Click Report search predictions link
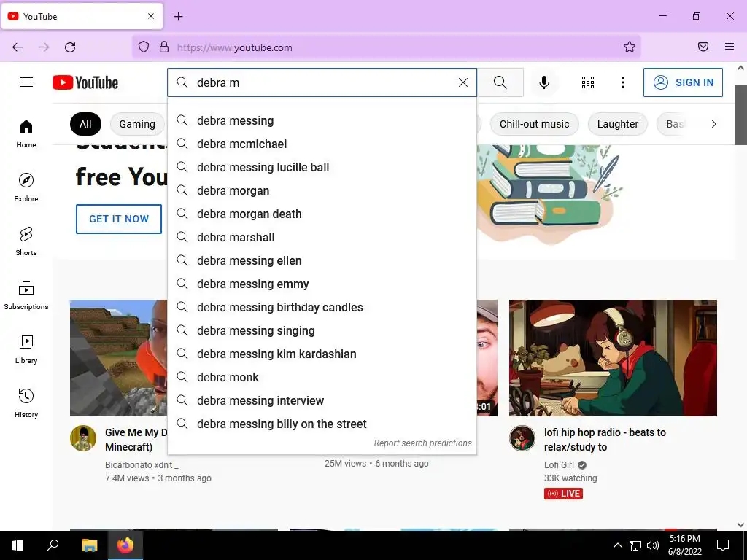The width and height of the screenshot is (747, 560). click(422, 443)
